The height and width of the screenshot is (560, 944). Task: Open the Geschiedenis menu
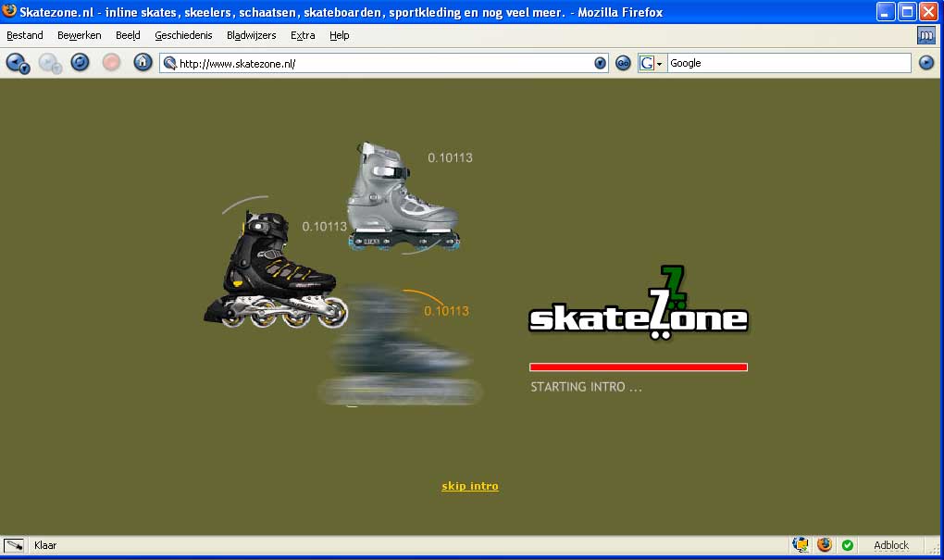[x=183, y=35]
